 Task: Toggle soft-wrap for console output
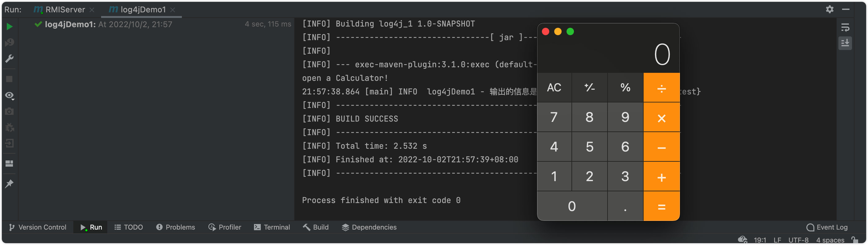(x=845, y=27)
